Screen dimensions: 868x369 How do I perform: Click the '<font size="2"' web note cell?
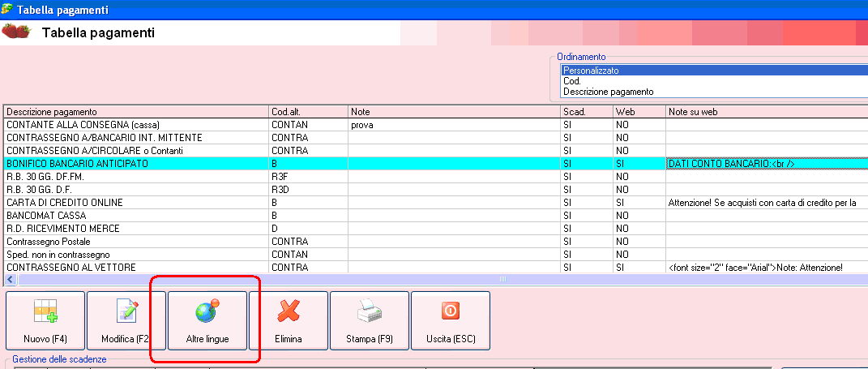click(768, 268)
